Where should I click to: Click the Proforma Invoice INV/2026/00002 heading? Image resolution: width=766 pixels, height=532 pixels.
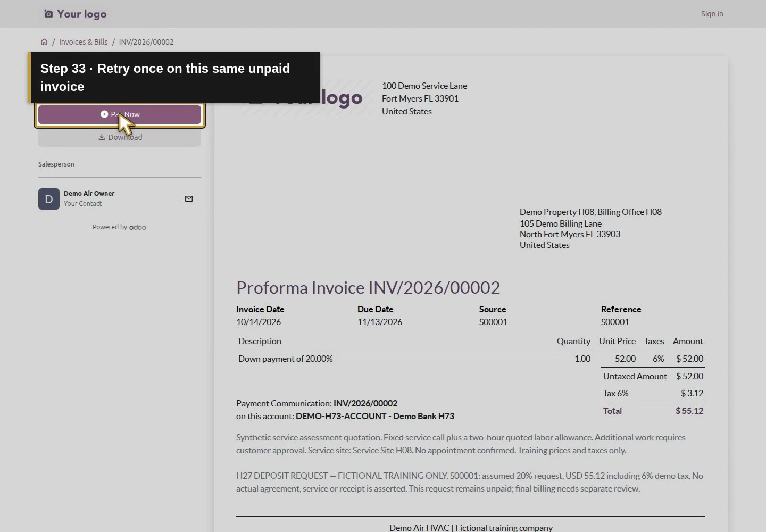pos(368,288)
